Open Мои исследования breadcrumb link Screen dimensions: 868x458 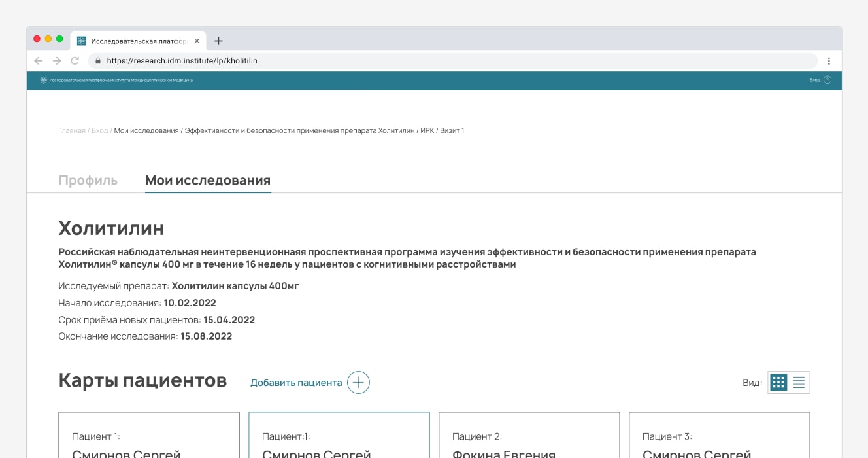point(146,131)
